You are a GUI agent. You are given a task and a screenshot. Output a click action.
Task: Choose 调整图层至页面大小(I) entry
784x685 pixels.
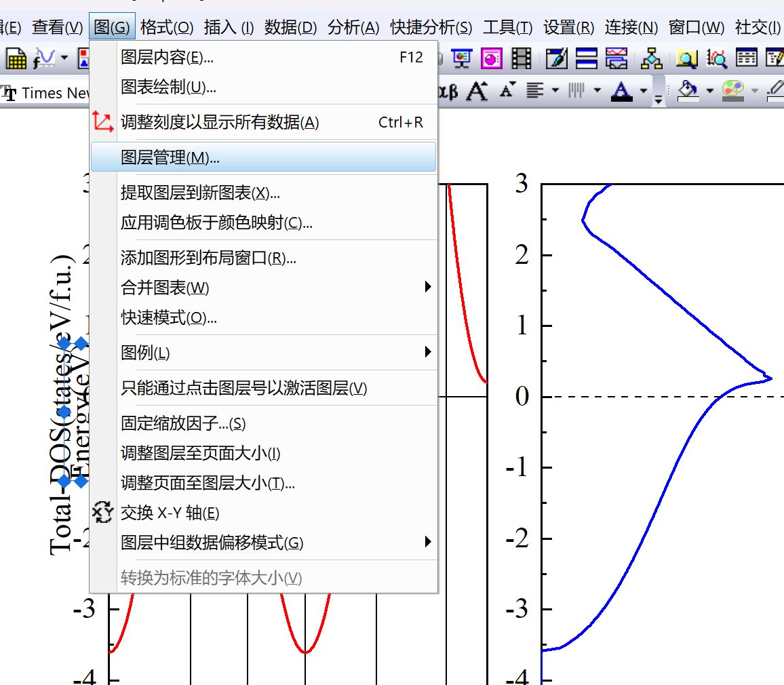(x=264, y=453)
